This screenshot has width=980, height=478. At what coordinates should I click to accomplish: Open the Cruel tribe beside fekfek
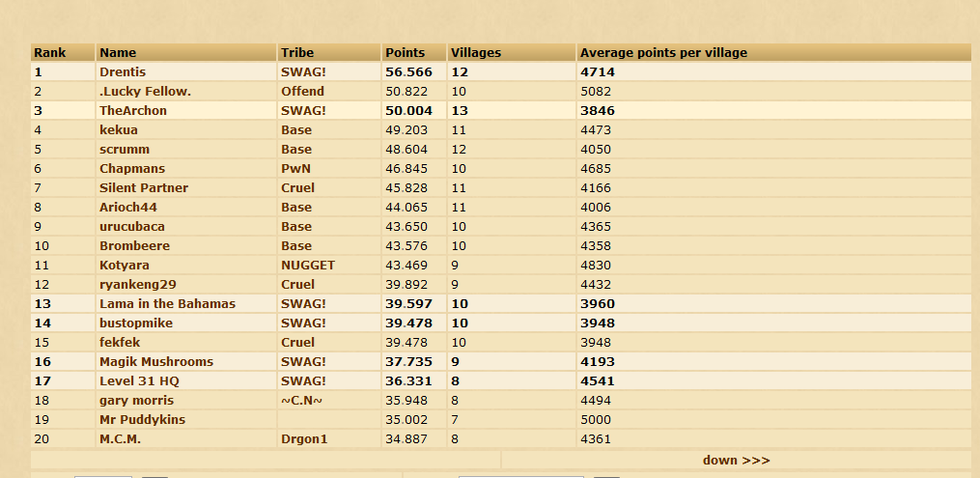point(297,342)
